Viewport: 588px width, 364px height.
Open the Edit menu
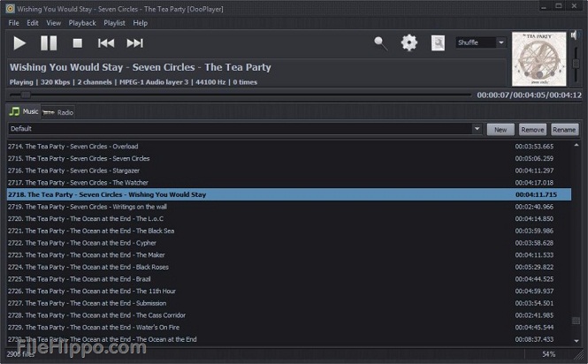(x=33, y=23)
